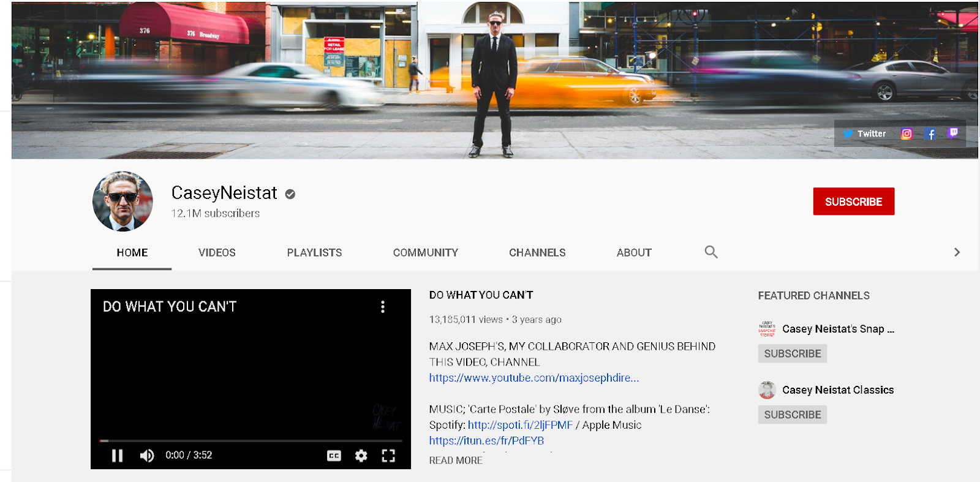Click the channel banner image
Image resolution: width=980 pixels, height=482 pixels.
point(494,80)
